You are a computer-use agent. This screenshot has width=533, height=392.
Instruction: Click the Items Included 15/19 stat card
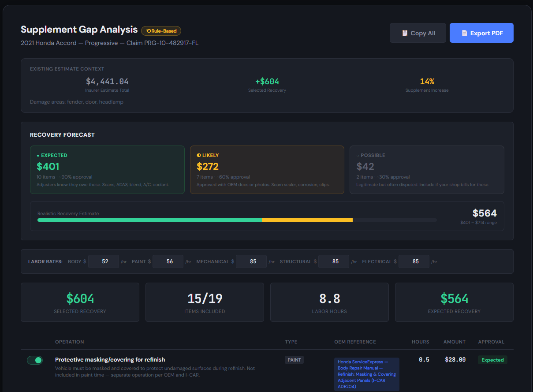coord(205,302)
